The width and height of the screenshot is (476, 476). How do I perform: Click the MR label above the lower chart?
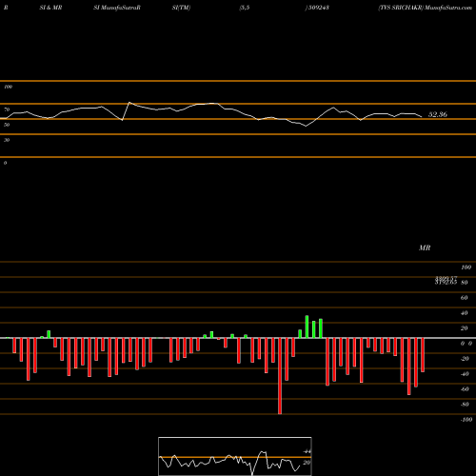click(425, 248)
